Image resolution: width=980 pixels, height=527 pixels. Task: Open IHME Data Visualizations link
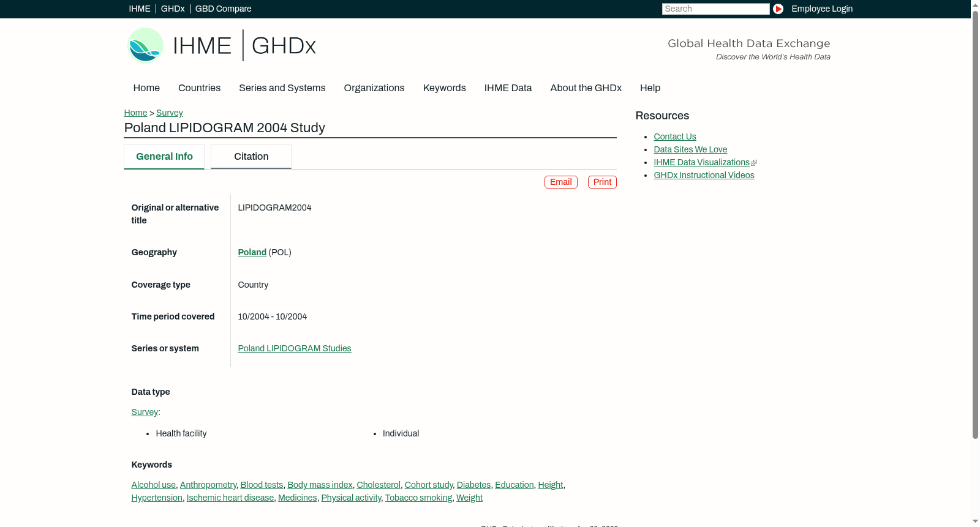[701, 162]
